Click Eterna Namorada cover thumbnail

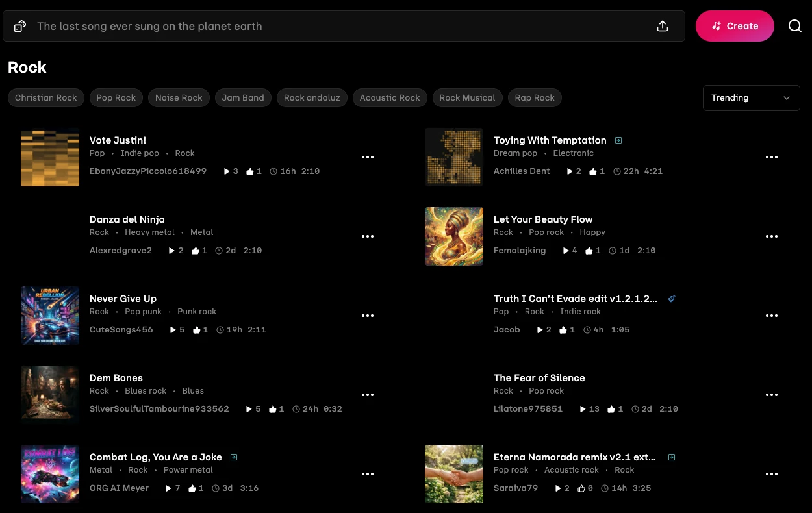click(x=454, y=474)
